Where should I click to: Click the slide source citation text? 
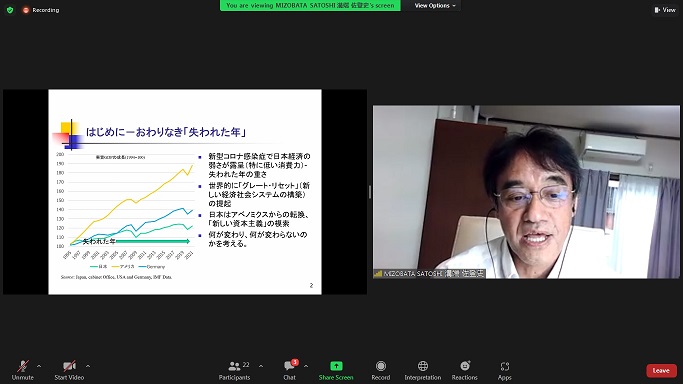[116, 277]
